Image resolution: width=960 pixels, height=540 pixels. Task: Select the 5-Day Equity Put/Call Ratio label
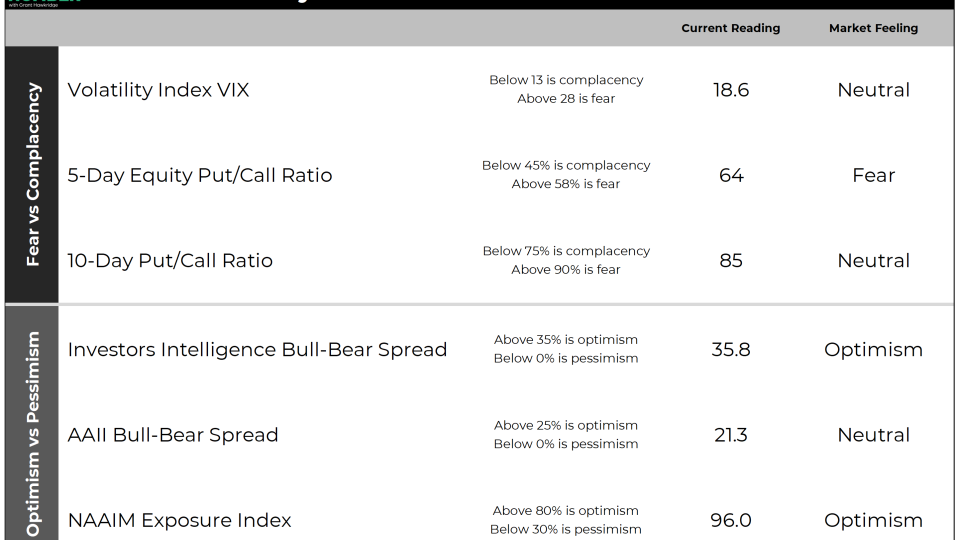(200, 175)
